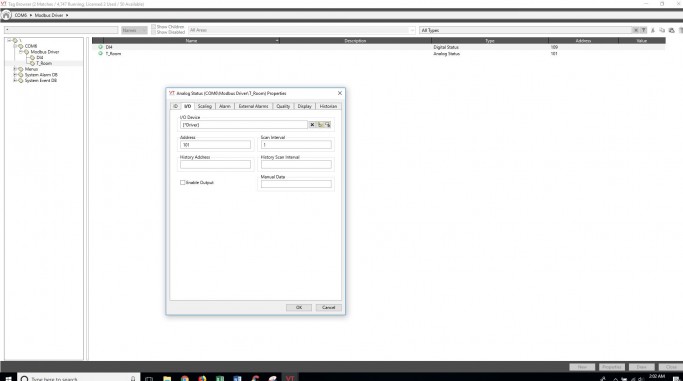
Task: Enable the Enable Output checkbox
Action: tap(183, 182)
